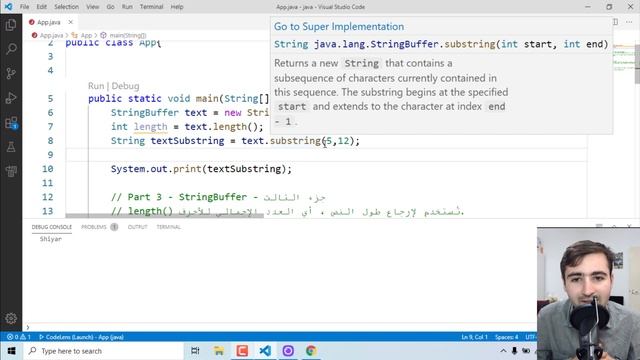
Task: Click the Type here to search box
Action: pyautogui.click(x=103, y=351)
